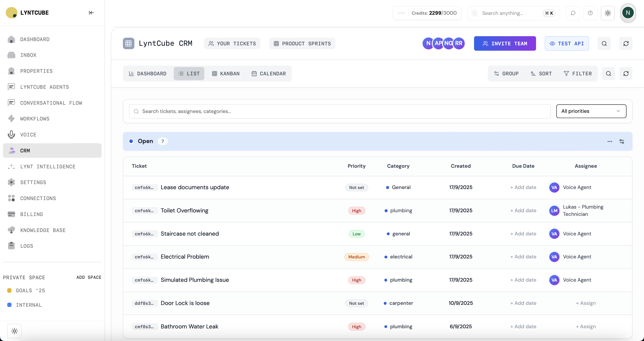Click the help question mark icon
The image size is (644, 341).
[590, 13]
